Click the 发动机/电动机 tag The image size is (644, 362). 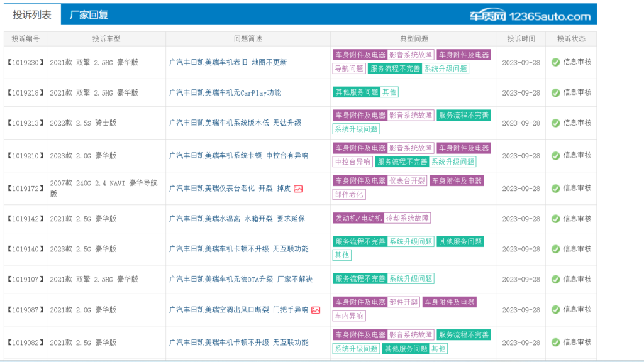pyautogui.click(x=358, y=218)
